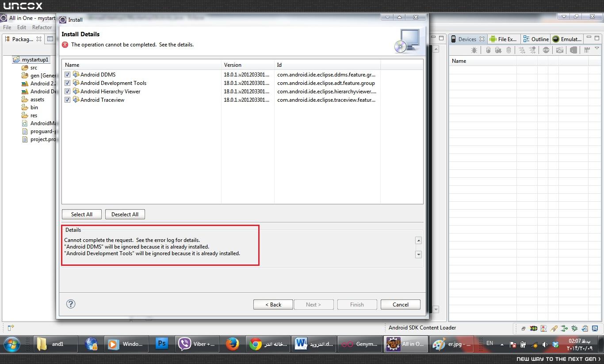Screen dimensions: 604x364
Task: Click the Screen Capture camera icon
Action: (x=560, y=50)
